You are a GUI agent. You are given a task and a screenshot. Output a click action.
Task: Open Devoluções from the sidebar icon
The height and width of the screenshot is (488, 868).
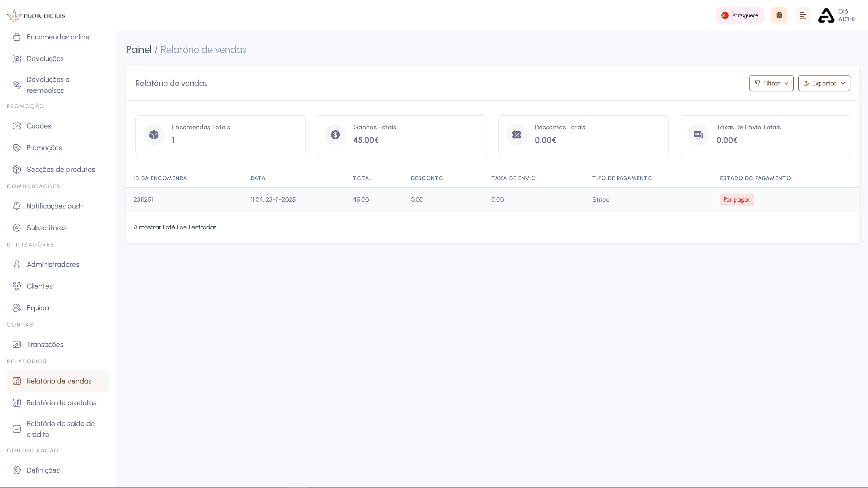click(x=17, y=58)
